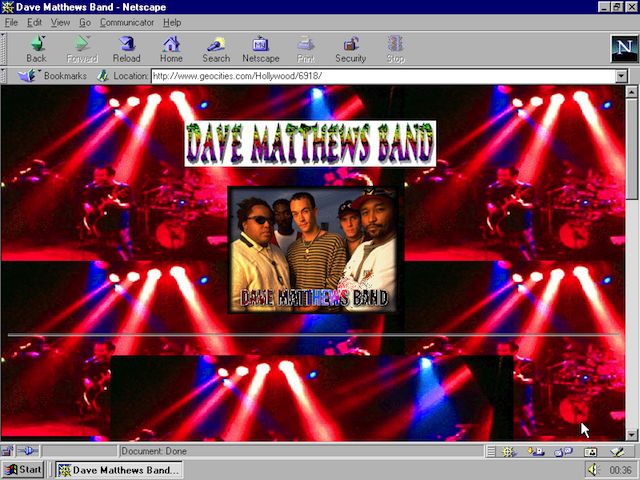Open the Edit menu
This screenshot has height=480, width=640.
point(34,22)
